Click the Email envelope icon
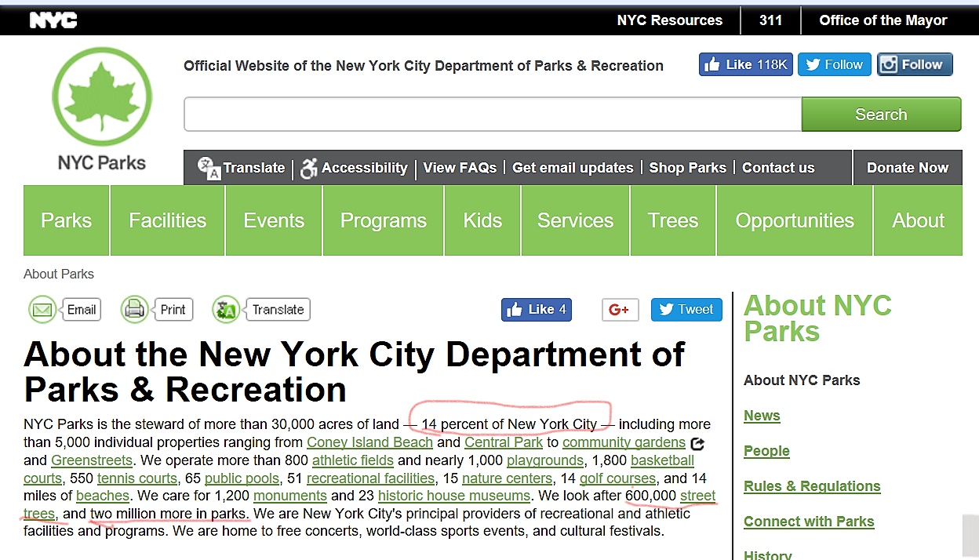Image resolution: width=979 pixels, height=560 pixels. [42, 310]
